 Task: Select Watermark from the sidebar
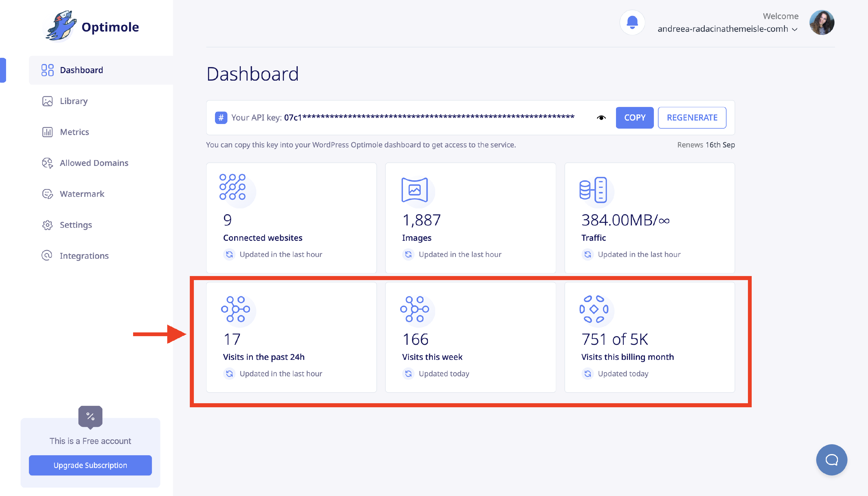pos(82,194)
